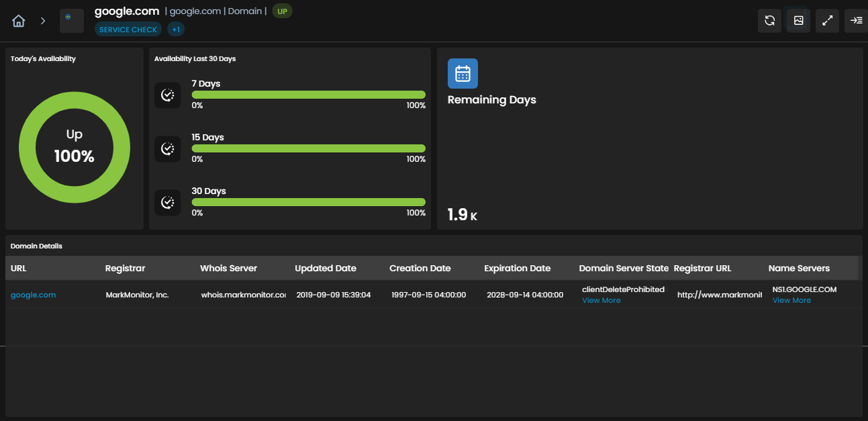Click the Availability Last 30 Days heading
This screenshot has width=868, height=421.
(x=195, y=59)
